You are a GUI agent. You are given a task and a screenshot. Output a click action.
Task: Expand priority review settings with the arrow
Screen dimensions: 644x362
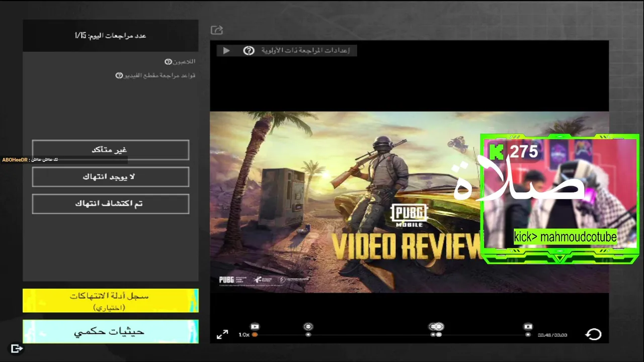tap(226, 50)
